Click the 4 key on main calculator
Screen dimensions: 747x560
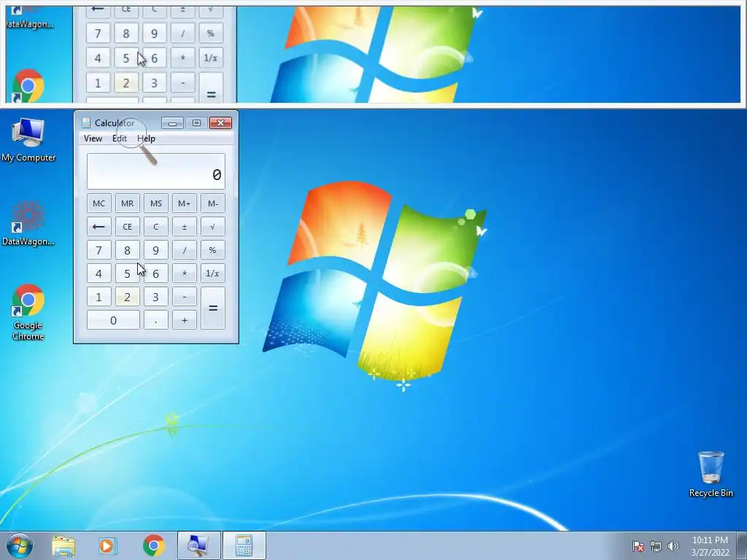99,273
